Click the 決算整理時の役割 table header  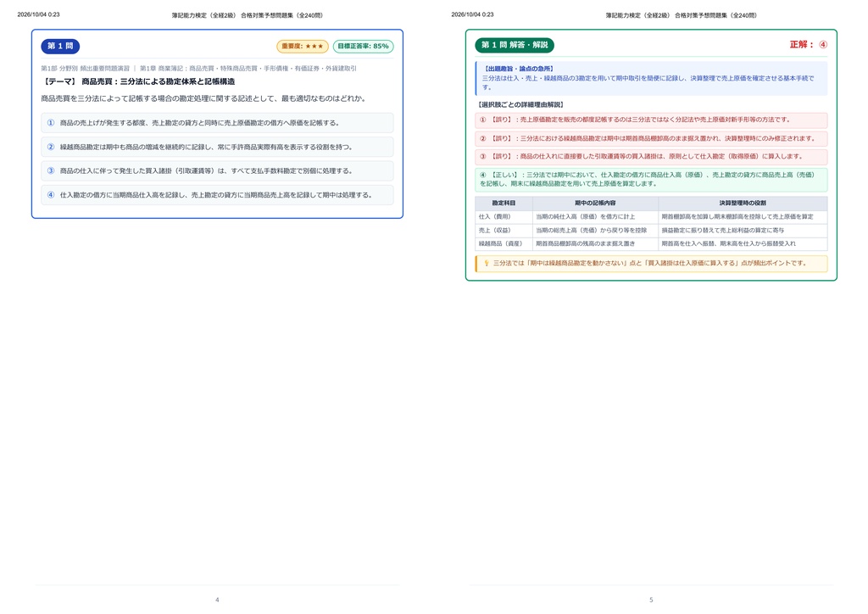click(743, 204)
